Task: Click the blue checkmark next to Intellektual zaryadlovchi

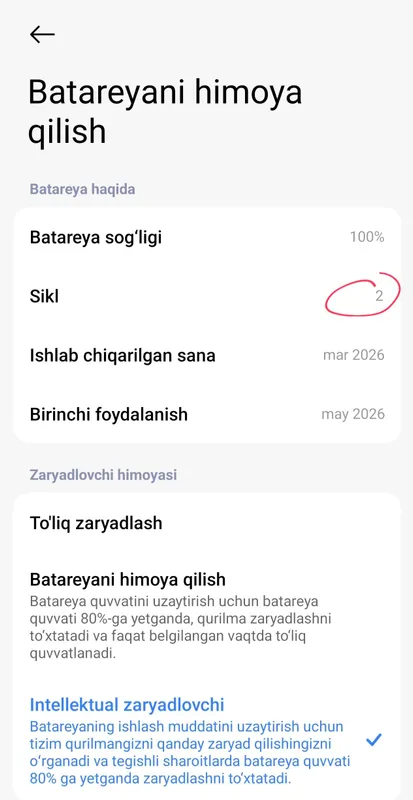Action: [x=374, y=739]
